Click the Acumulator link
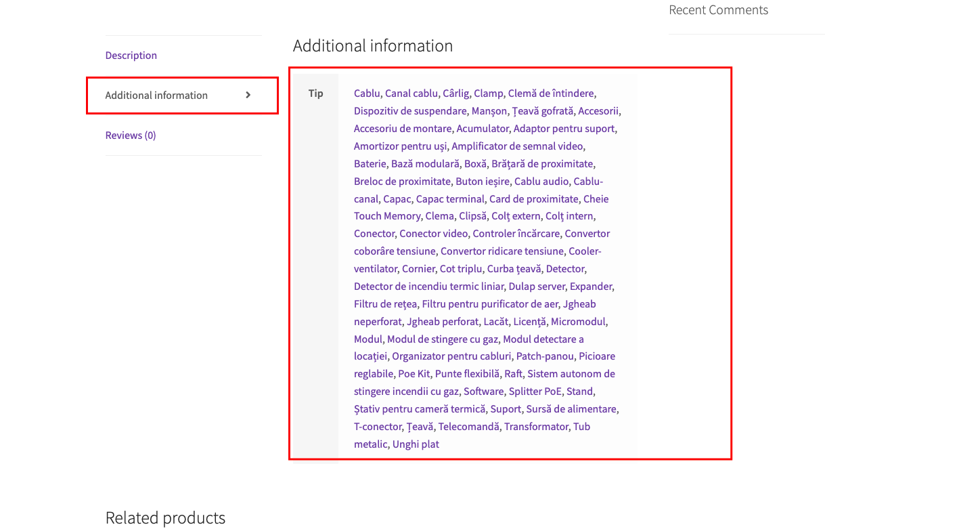 pos(483,129)
